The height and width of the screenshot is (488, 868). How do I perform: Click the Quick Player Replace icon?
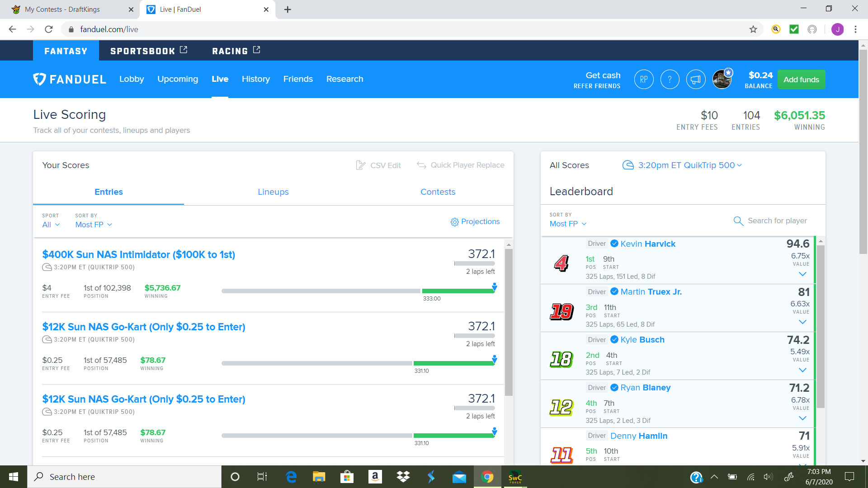click(422, 165)
